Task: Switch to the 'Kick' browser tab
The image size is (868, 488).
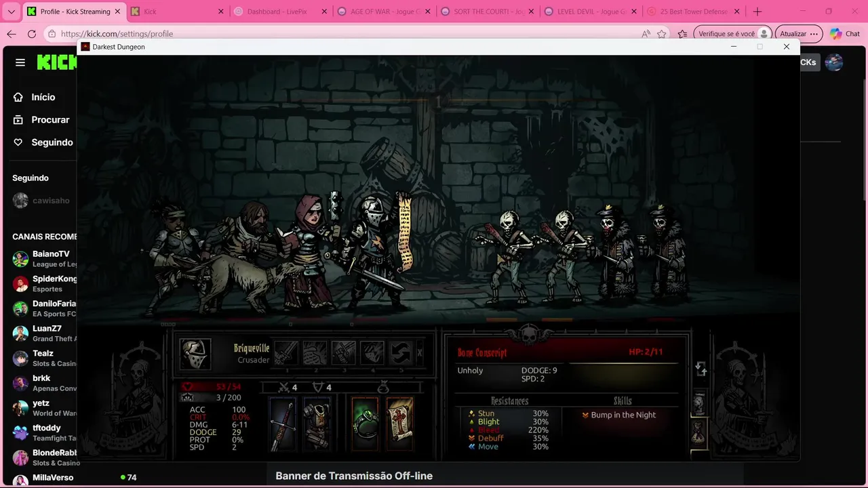Action: [176, 12]
